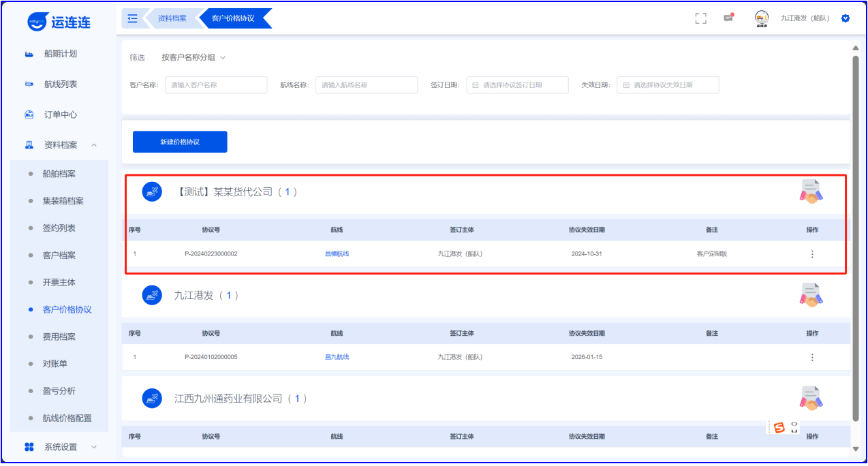Click the 客户名称 input field
868x466 pixels.
pos(216,85)
